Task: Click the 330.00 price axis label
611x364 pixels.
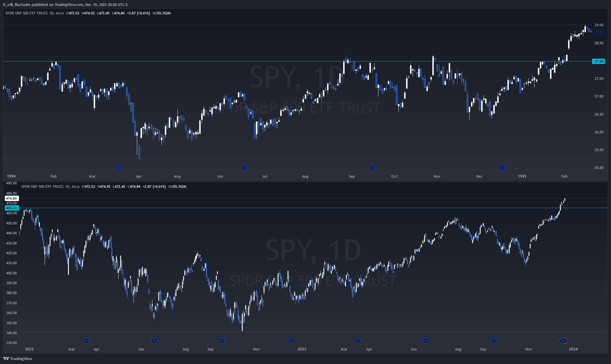Action: point(12,343)
